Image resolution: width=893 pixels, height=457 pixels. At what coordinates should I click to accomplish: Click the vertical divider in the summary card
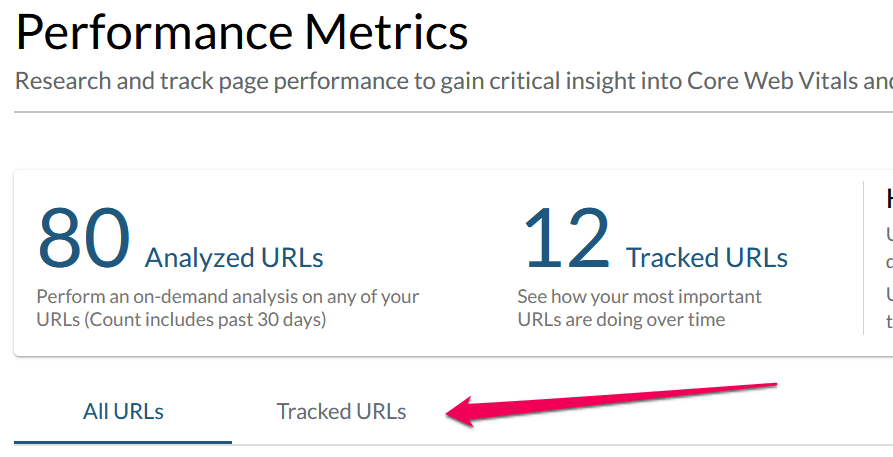pos(863,258)
